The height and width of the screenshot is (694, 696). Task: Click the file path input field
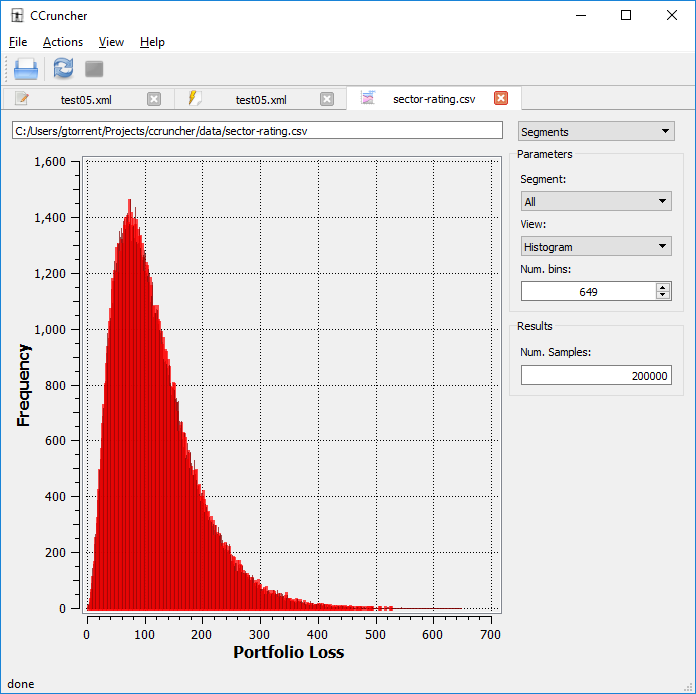(258, 131)
